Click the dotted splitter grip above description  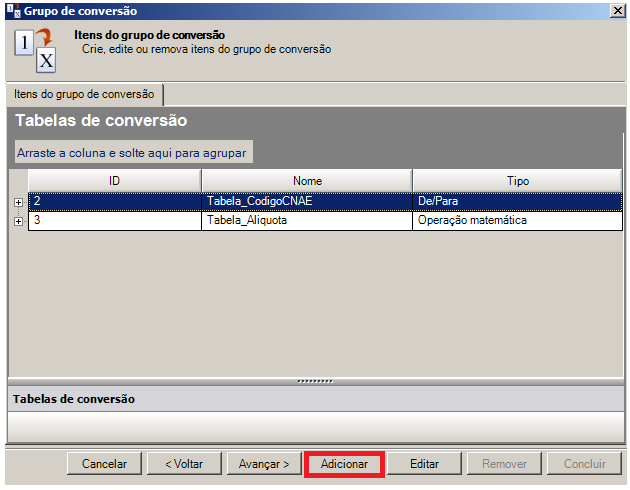[x=315, y=381]
